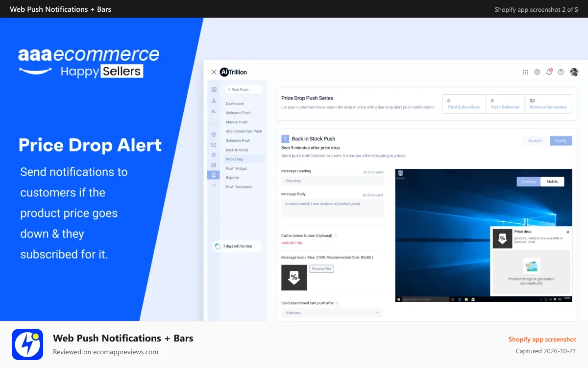Open Push Templates menu item

click(x=239, y=187)
